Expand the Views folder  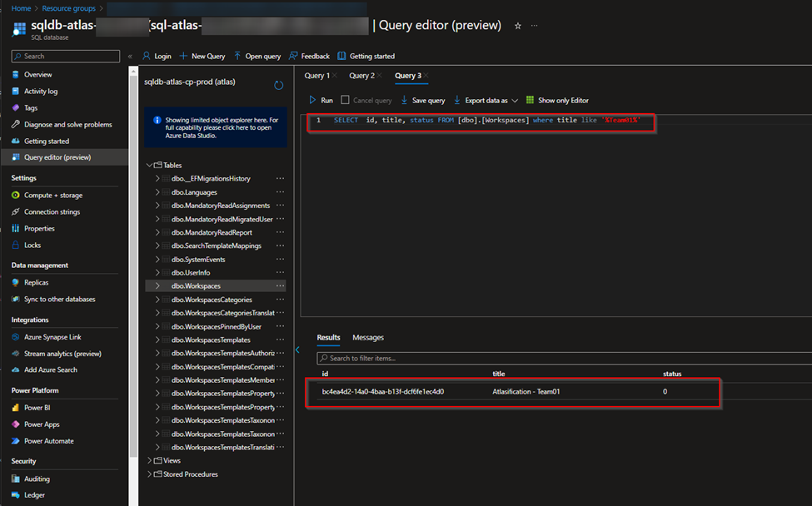[x=150, y=460]
